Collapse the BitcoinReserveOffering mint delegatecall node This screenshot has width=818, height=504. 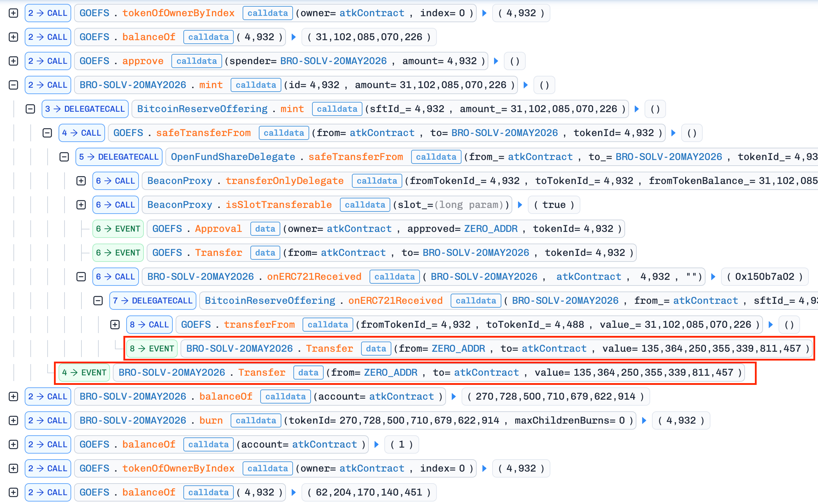click(30, 109)
